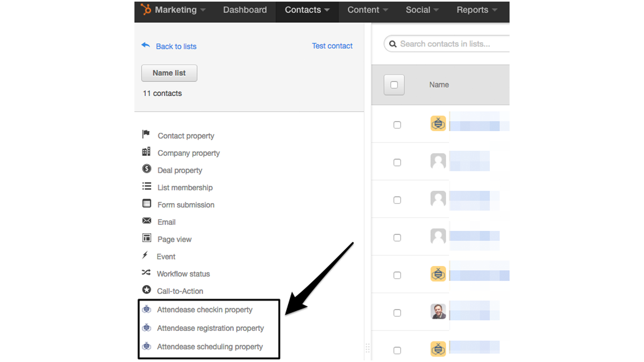Toggle the select-all checkbox in the Name header
This screenshot has width=644, height=362.
394,85
